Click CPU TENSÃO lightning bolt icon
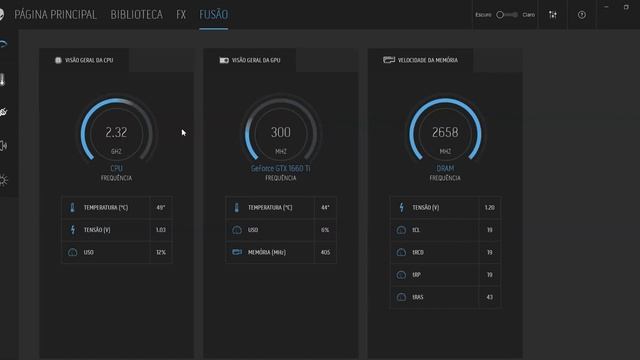The width and height of the screenshot is (640, 360). click(x=73, y=230)
